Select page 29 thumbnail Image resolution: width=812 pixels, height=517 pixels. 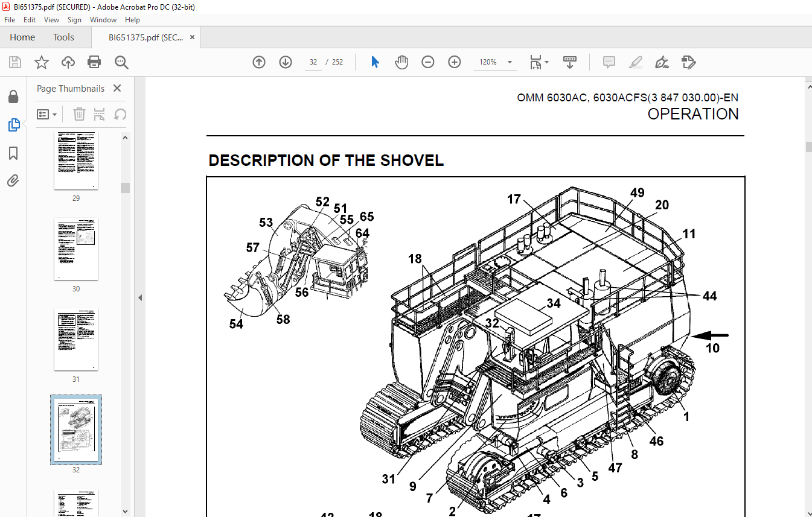click(x=76, y=160)
